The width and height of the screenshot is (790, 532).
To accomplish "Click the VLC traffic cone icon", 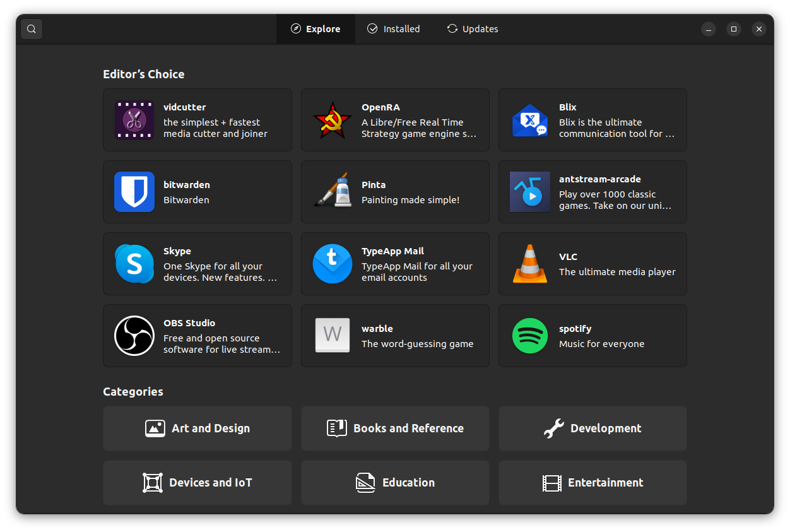I will pos(530,264).
